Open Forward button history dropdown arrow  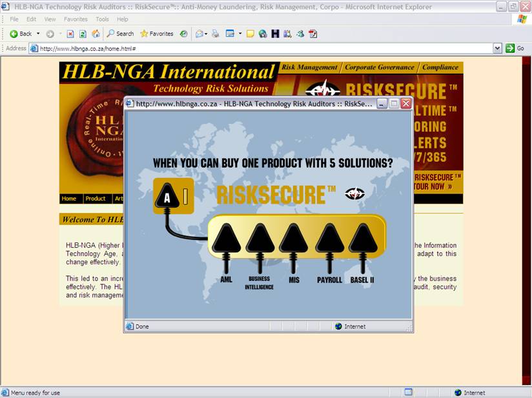click(61, 34)
